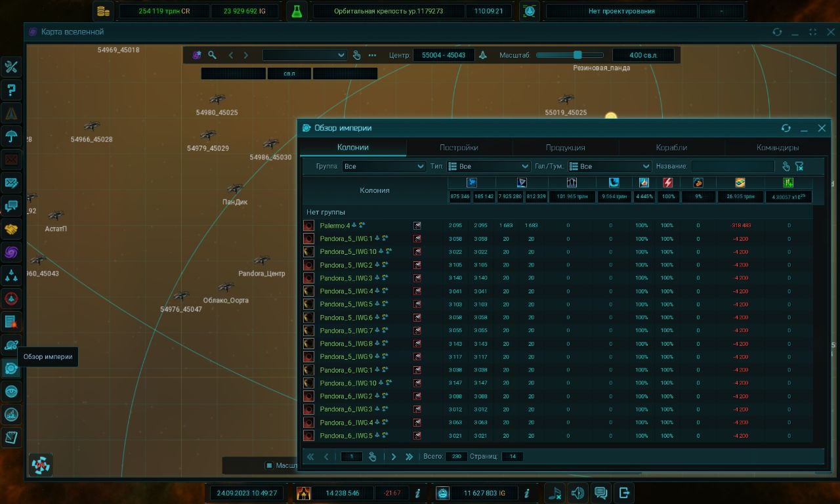
Task: Open the tools wrench icon in left sidebar
Action: (11, 67)
